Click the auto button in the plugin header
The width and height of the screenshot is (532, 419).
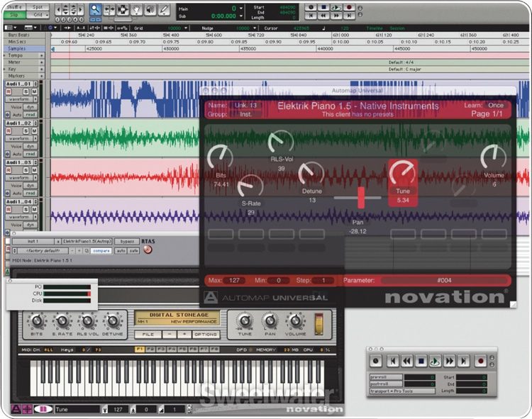pos(121,251)
